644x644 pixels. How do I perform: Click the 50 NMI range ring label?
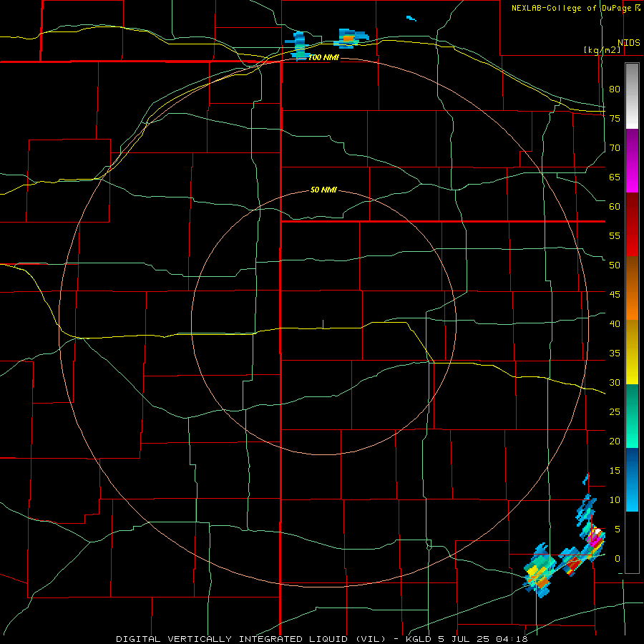click(x=323, y=190)
